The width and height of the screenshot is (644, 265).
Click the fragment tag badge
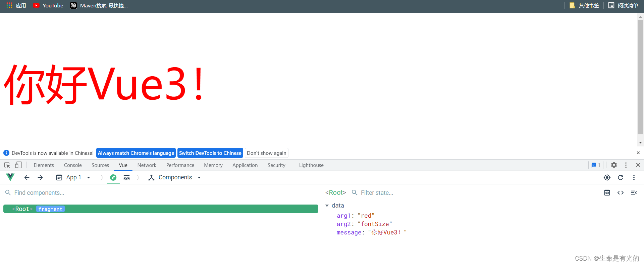(50, 209)
